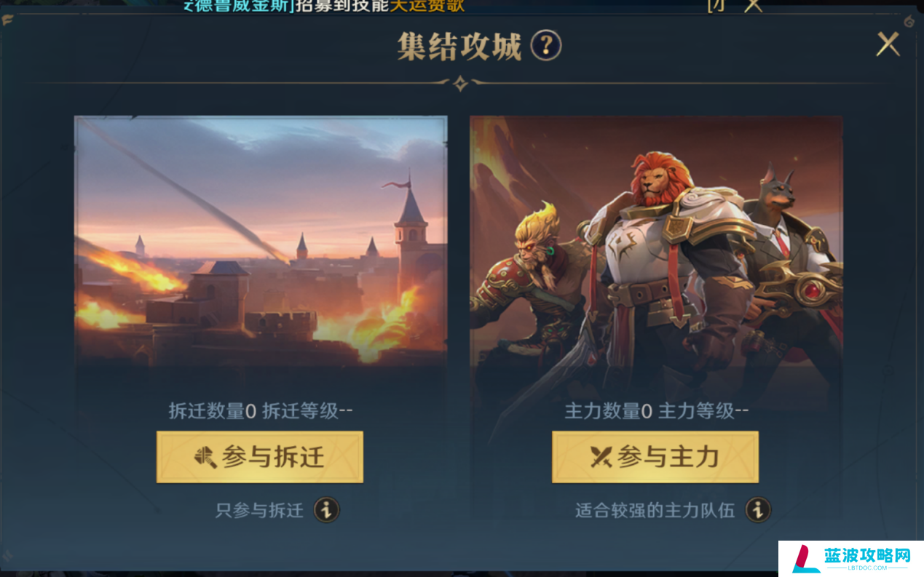
Task: Click the 拆迁数量0 拆迁等级 status text
Action: click(x=261, y=411)
